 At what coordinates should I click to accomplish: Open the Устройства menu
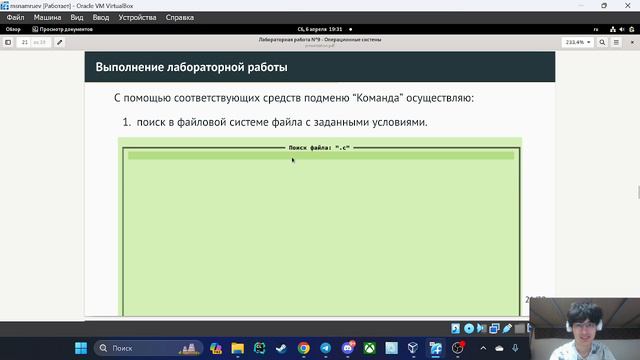pos(138,18)
